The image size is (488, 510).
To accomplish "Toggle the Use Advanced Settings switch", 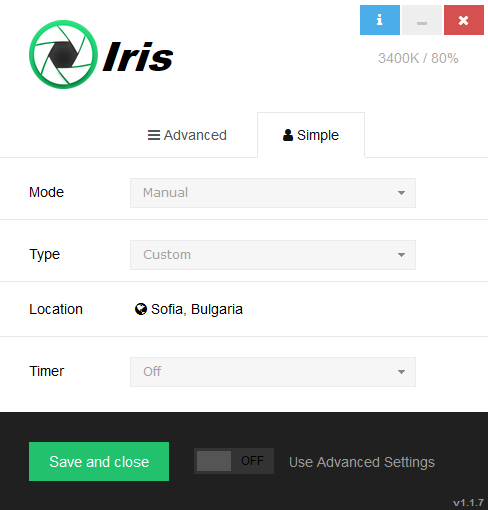I will (x=234, y=461).
